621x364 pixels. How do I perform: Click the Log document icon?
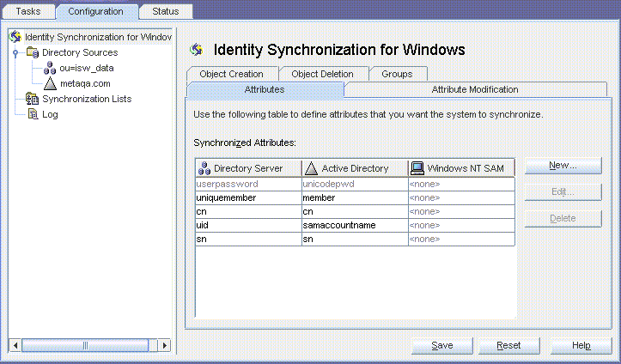[x=33, y=114]
